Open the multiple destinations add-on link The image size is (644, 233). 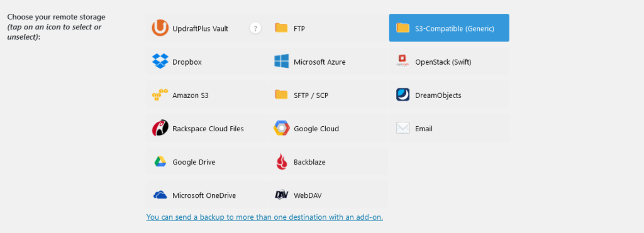click(265, 217)
